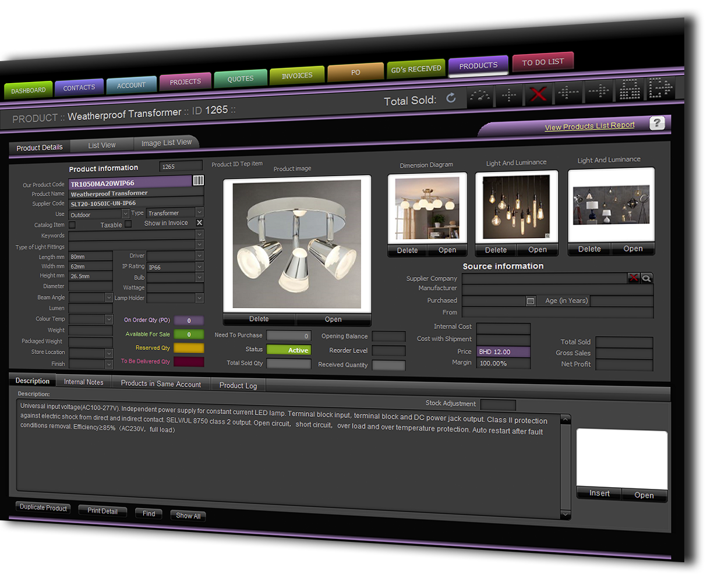Click the Dimension Diagram thumbnail
The height and width of the screenshot is (582, 728).
click(427, 208)
